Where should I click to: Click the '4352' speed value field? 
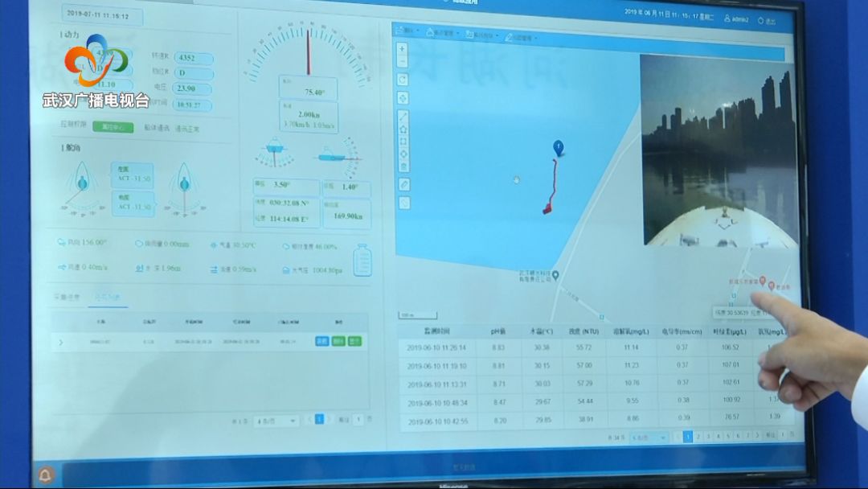tap(193, 58)
